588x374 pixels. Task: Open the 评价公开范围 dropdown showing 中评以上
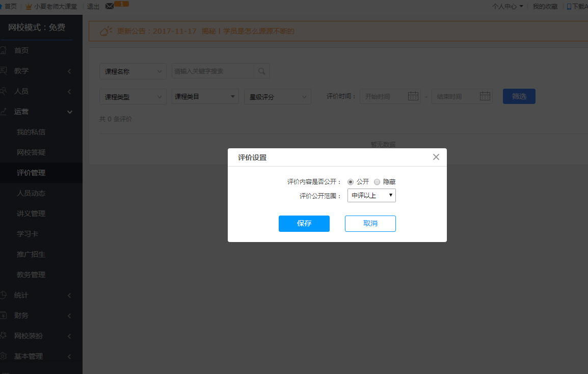tap(371, 195)
